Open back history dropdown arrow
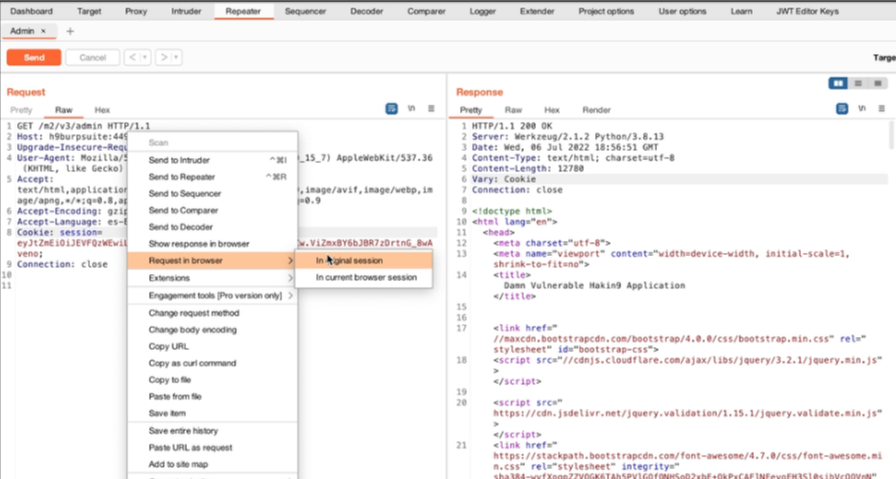Viewport: 896px width, 479px height. [x=145, y=57]
